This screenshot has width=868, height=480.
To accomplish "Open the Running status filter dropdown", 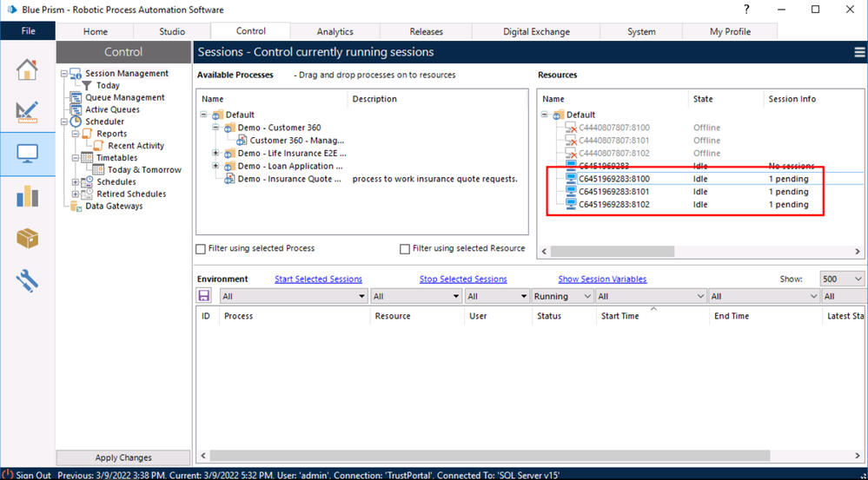I will click(562, 297).
